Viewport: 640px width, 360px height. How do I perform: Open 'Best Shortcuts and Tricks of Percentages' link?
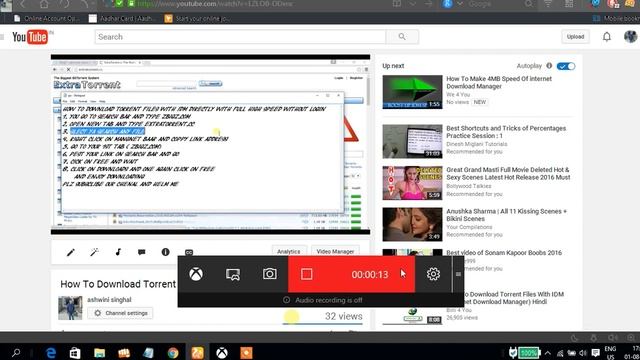(506, 132)
